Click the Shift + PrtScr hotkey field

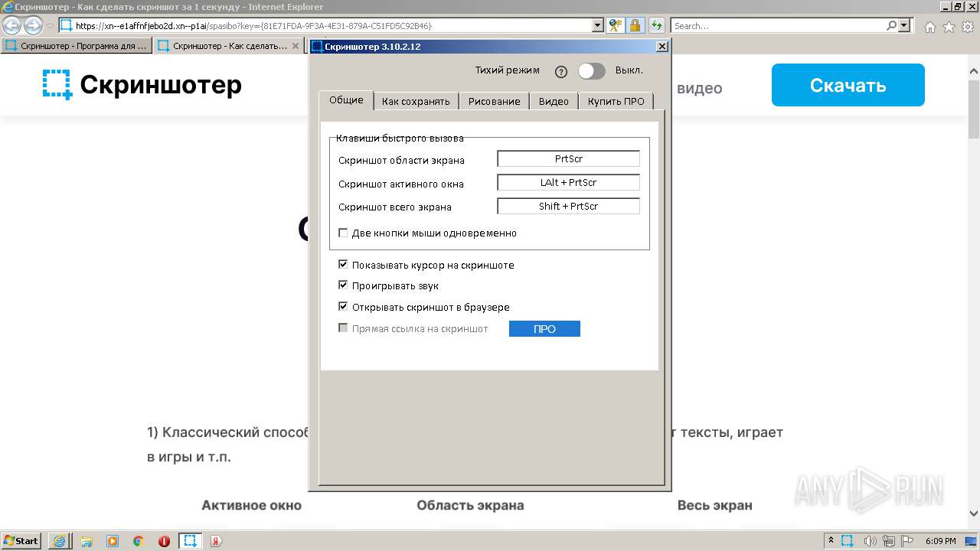click(568, 206)
